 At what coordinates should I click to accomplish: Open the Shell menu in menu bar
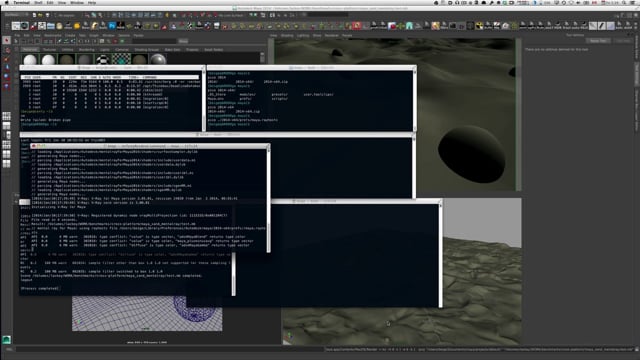pyautogui.click(x=38, y=2)
